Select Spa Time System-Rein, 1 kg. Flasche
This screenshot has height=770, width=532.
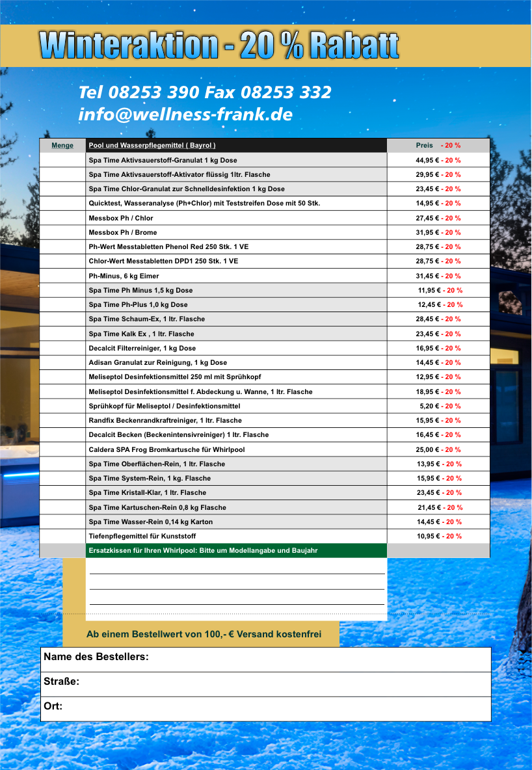150,478
